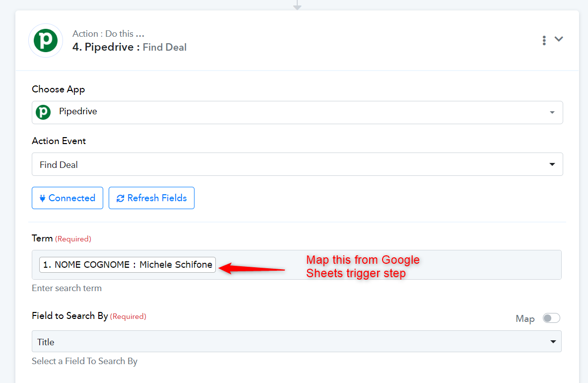Image resolution: width=588 pixels, height=383 pixels.
Task: Click the Pipedrive text in Choose App field
Action: tap(78, 111)
